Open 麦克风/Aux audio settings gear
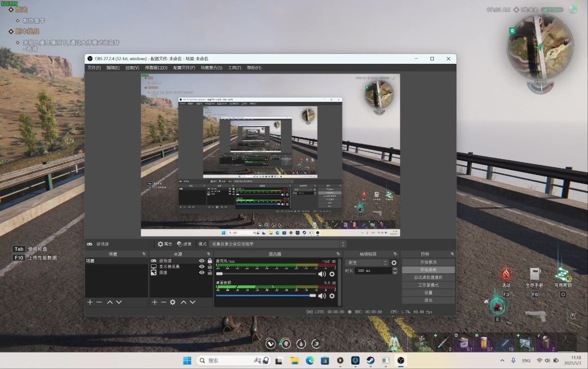 332,274
